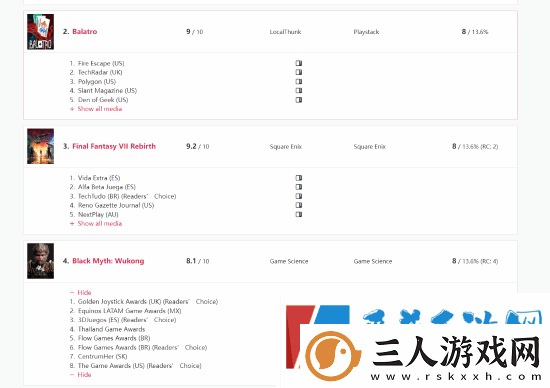
Task: Select the Den of Geek (US) entry
Action: pyautogui.click(x=103, y=100)
